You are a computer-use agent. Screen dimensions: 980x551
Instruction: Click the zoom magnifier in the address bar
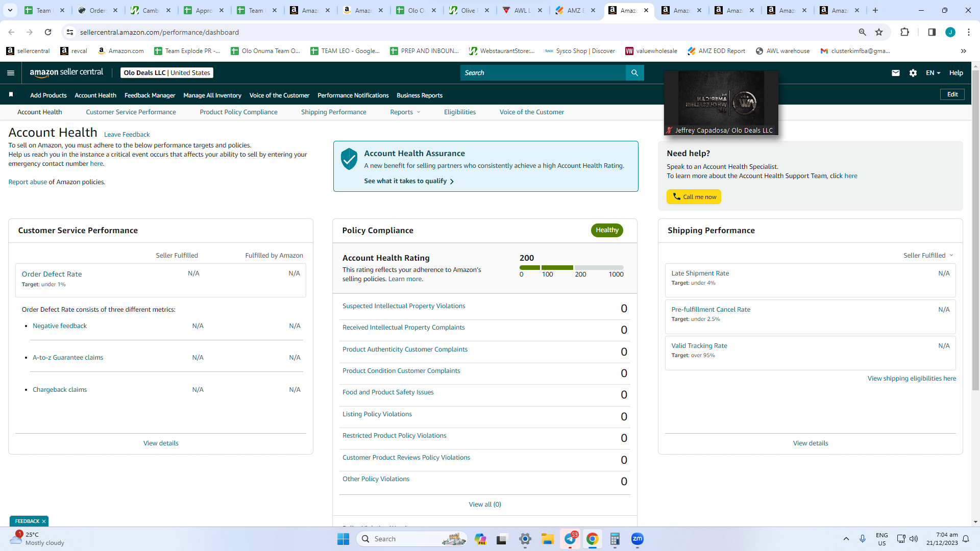tap(863, 32)
